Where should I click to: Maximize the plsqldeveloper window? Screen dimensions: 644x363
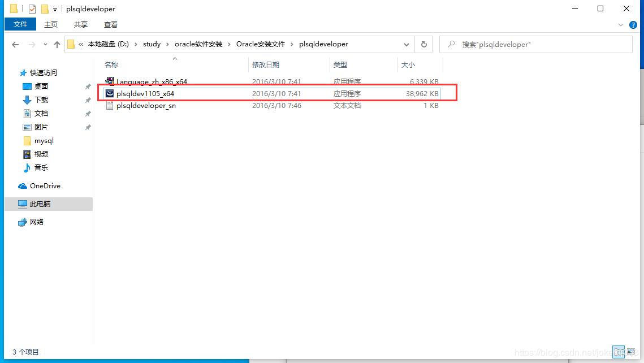coord(600,8)
